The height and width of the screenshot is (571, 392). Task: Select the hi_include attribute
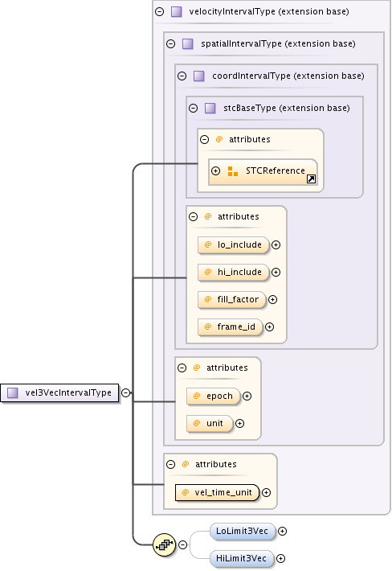[x=234, y=272]
